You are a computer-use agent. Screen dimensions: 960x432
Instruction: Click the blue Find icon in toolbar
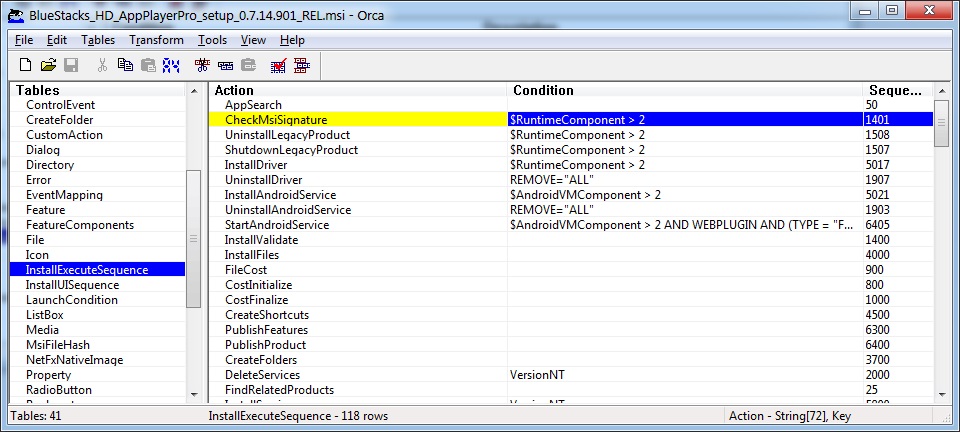coord(171,65)
